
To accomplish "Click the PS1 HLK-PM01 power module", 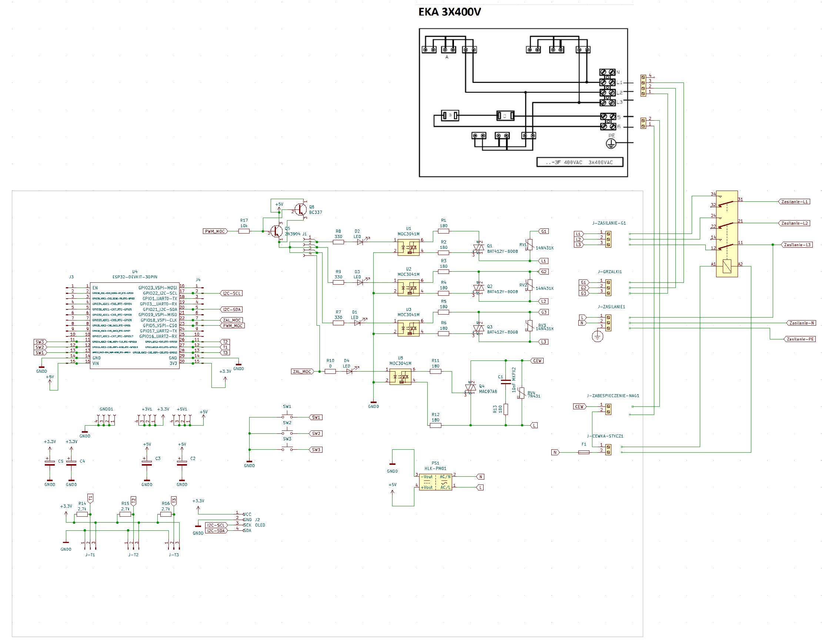I will (435, 482).
